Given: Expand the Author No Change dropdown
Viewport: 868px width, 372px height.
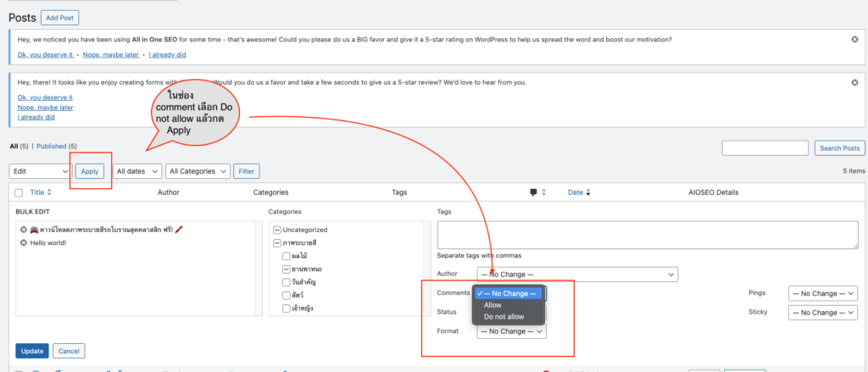Looking at the screenshot, I should [577, 275].
